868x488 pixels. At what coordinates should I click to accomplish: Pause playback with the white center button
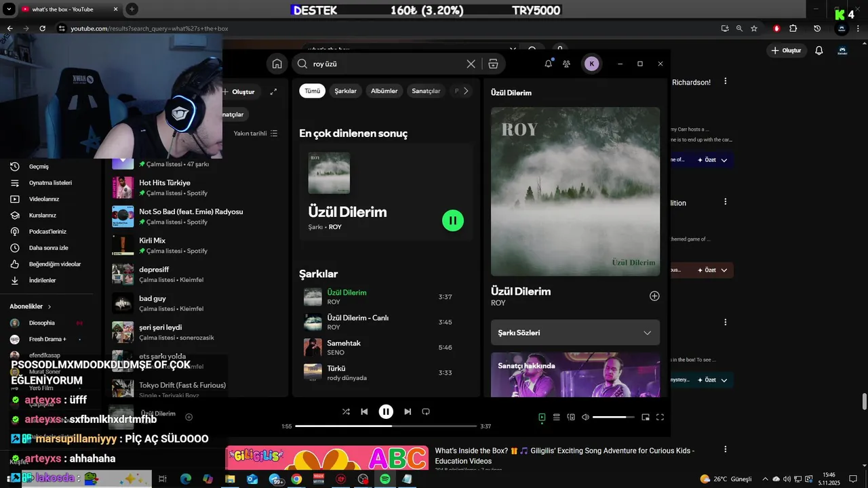pyautogui.click(x=386, y=411)
